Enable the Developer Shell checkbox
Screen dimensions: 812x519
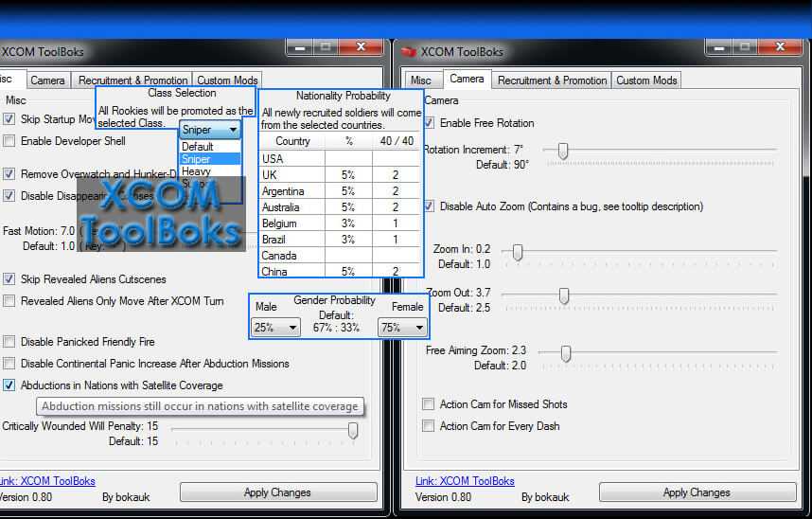(x=9, y=141)
